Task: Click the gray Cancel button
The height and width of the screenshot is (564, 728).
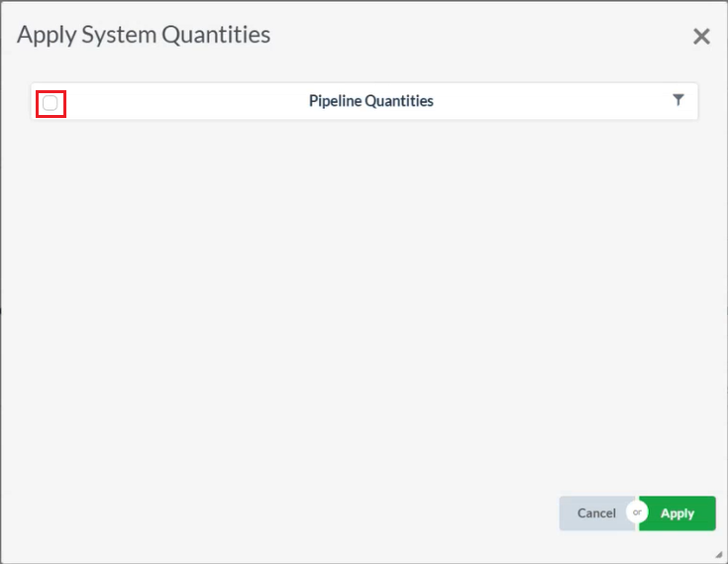Action: click(596, 513)
